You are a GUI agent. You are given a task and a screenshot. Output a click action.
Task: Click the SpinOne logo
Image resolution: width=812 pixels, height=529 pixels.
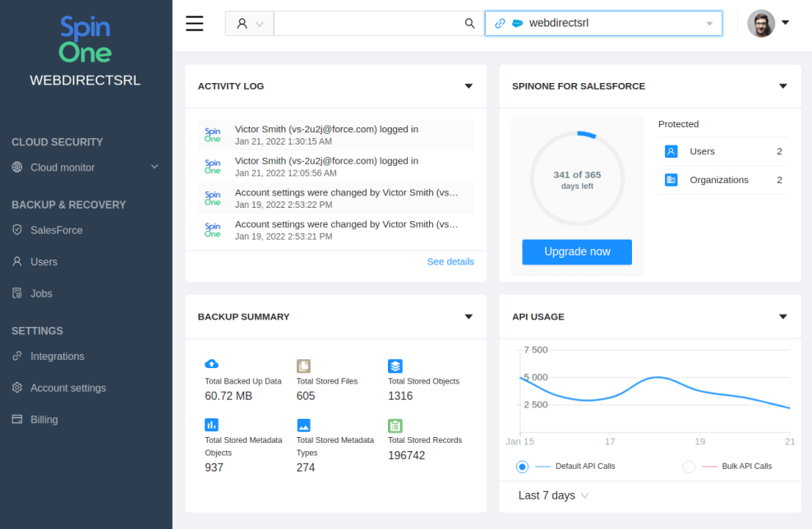pyautogui.click(x=85, y=39)
